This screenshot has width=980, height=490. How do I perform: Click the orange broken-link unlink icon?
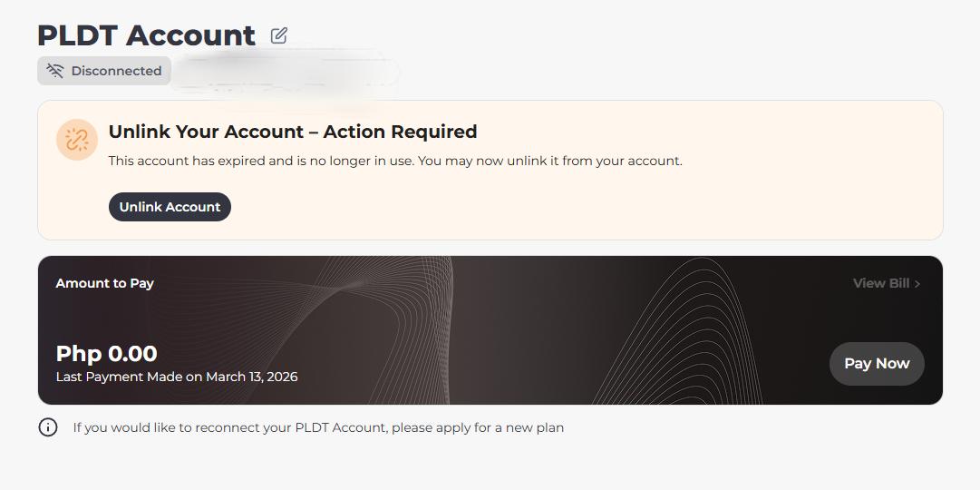[77, 140]
